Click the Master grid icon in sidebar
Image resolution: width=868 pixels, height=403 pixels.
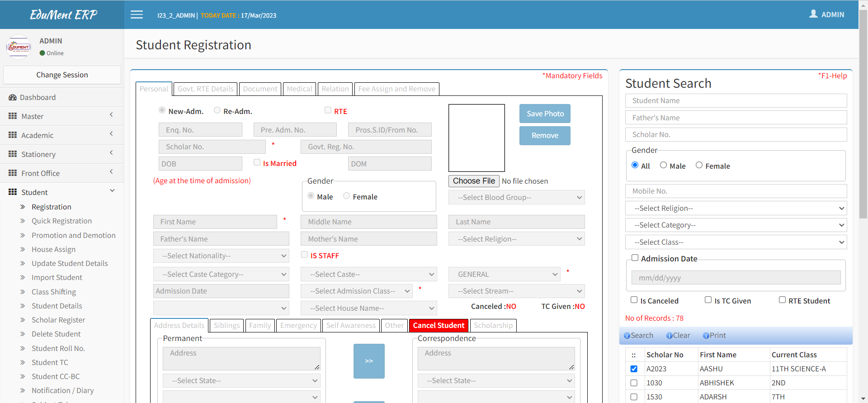coord(13,116)
